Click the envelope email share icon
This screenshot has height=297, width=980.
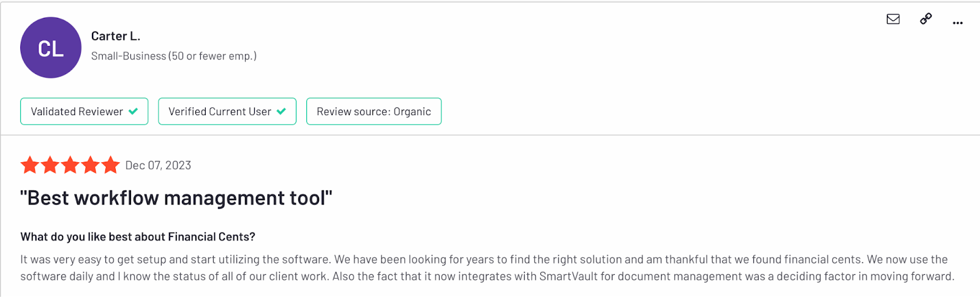(x=893, y=19)
